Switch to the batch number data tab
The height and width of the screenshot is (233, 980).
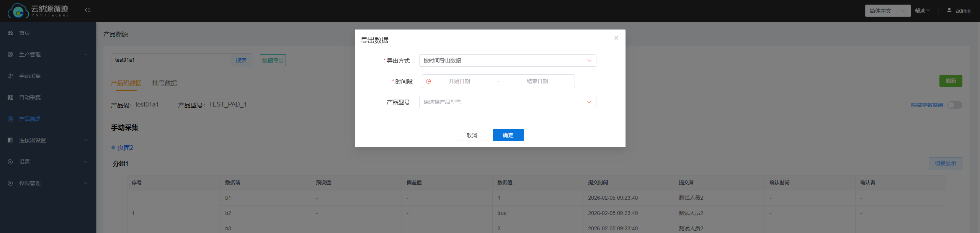[x=164, y=83]
